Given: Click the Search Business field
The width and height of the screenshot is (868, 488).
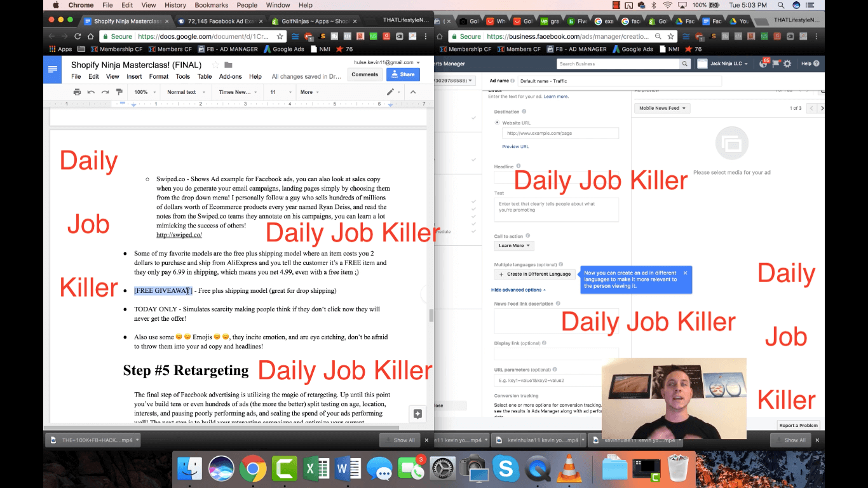Looking at the screenshot, I should point(618,64).
